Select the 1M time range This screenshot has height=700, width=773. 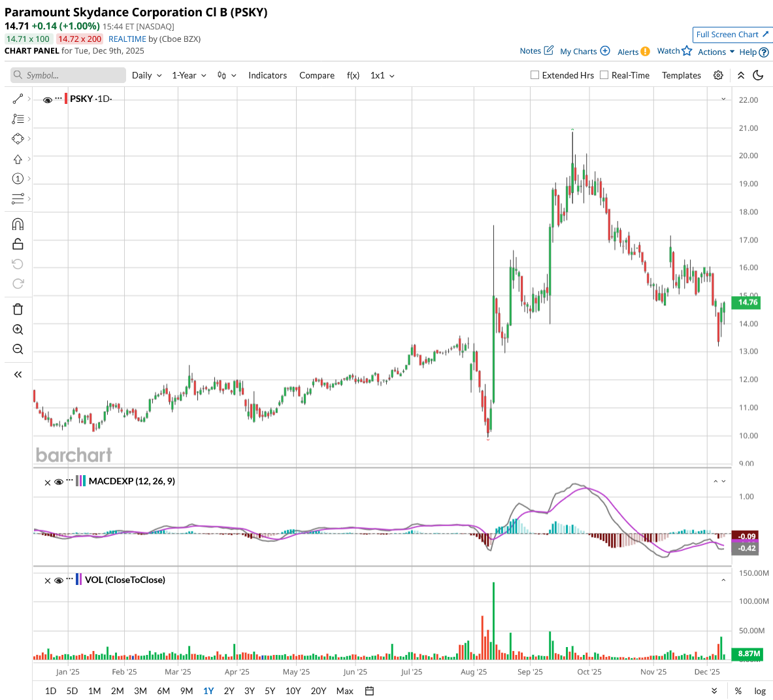94,691
